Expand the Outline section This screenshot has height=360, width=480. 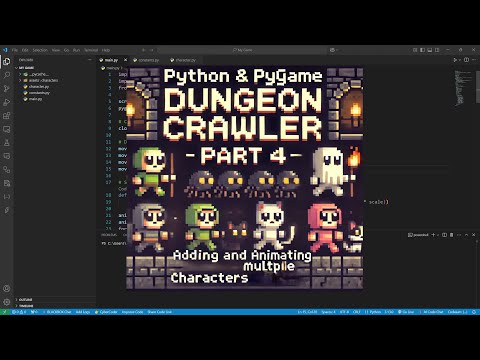pos(25,300)
